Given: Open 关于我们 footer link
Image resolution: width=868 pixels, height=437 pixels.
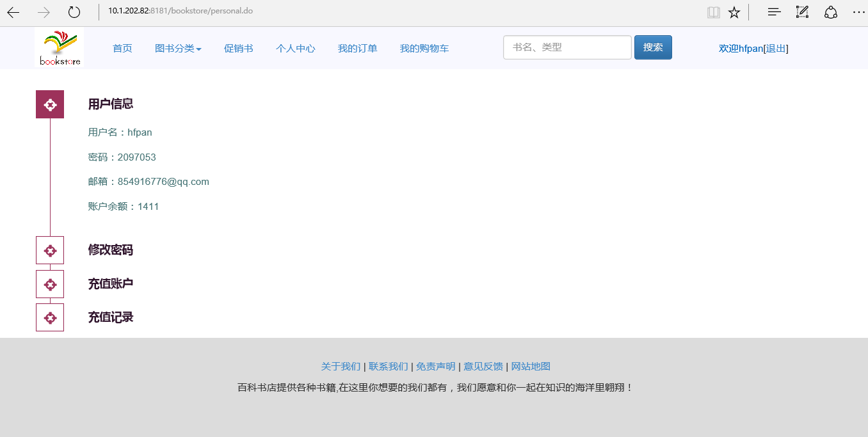Looking at the screenshot, I should point(341,367).
